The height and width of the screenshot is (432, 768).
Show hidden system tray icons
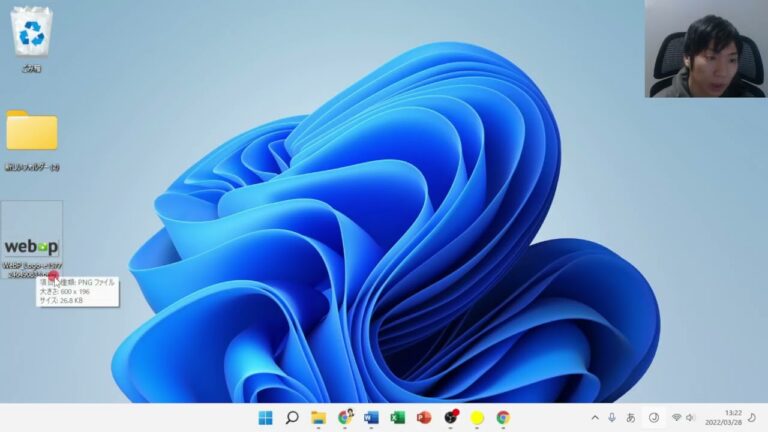point(595,418)
